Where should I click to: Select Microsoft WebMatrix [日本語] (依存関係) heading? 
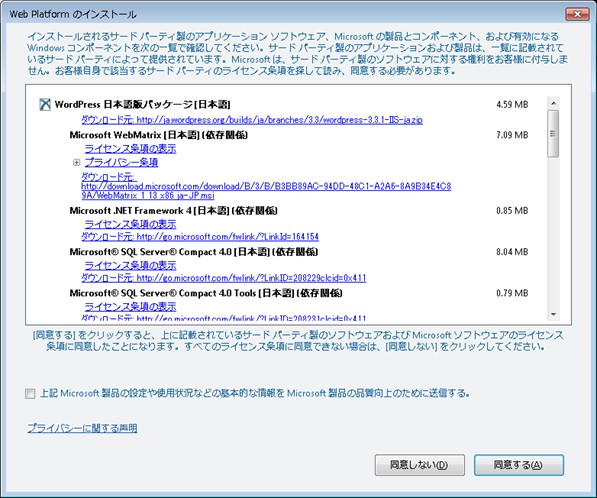159,135
